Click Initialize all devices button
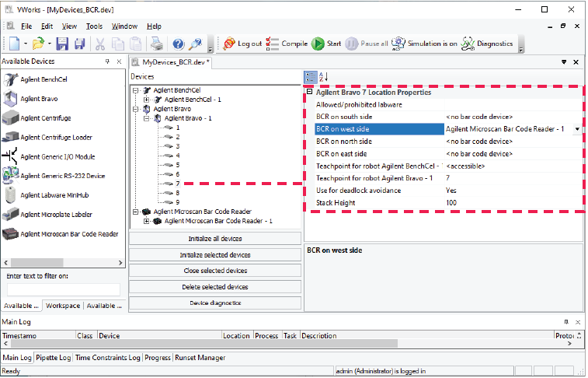The width and height of the screenshot is (588, 378). [215, 239]
